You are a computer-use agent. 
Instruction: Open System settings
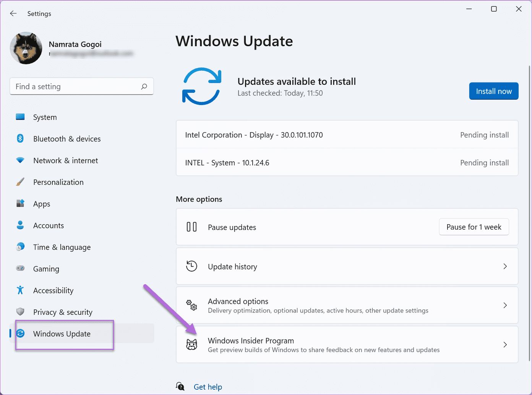(82, 117)
